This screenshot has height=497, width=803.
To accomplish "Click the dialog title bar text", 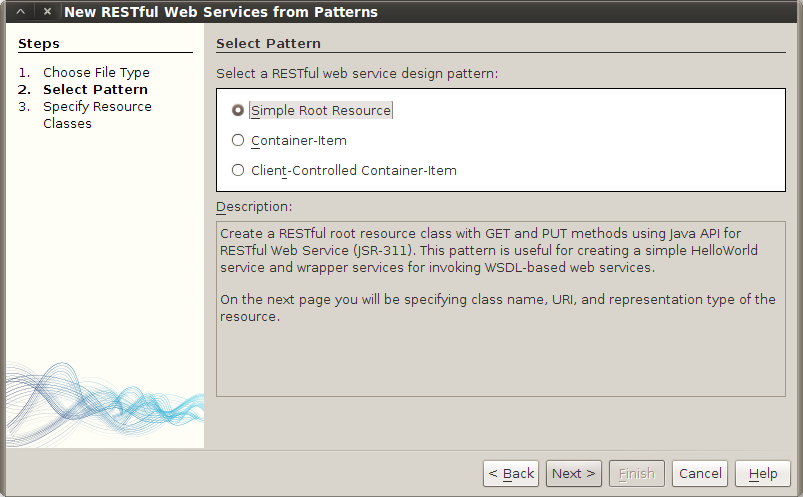I will click(220, 13).
